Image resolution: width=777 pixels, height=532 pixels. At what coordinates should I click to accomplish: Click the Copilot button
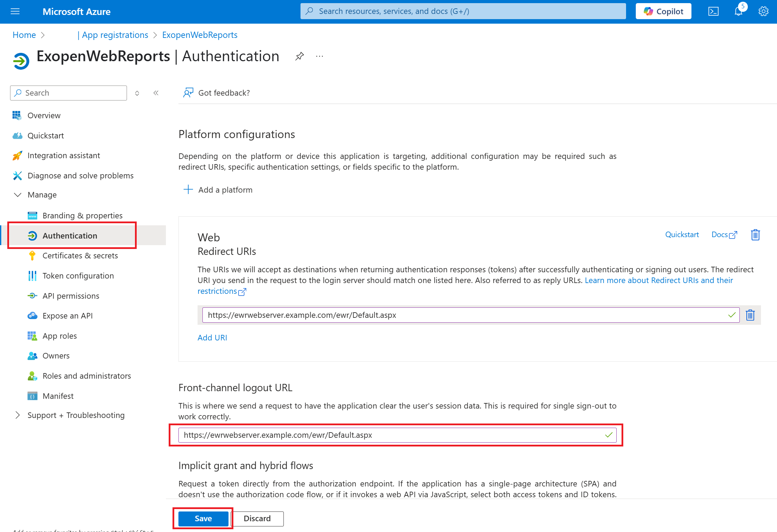663,11
